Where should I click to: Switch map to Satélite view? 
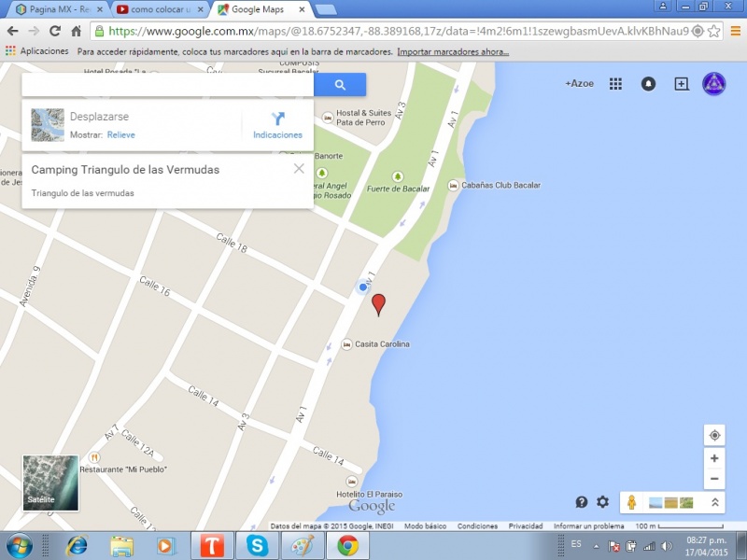[x=50, y=483]
